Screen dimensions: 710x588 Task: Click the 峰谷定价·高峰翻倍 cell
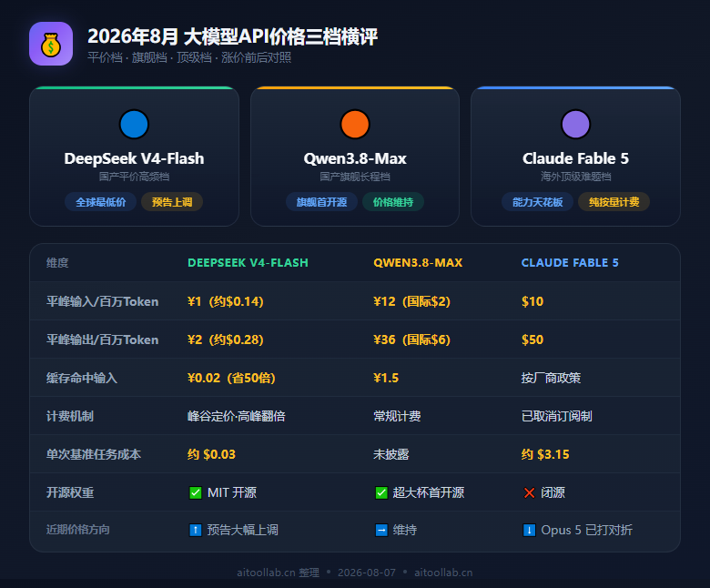237,416
